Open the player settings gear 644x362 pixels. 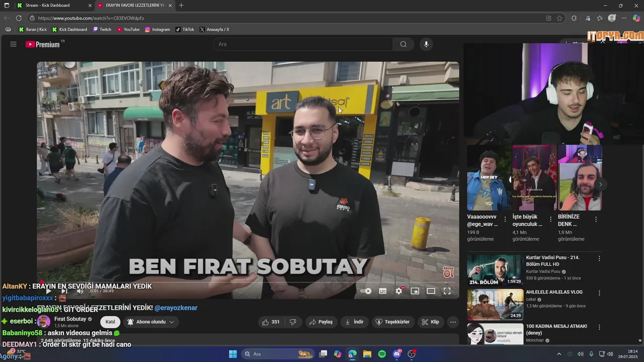coord(399,291)
